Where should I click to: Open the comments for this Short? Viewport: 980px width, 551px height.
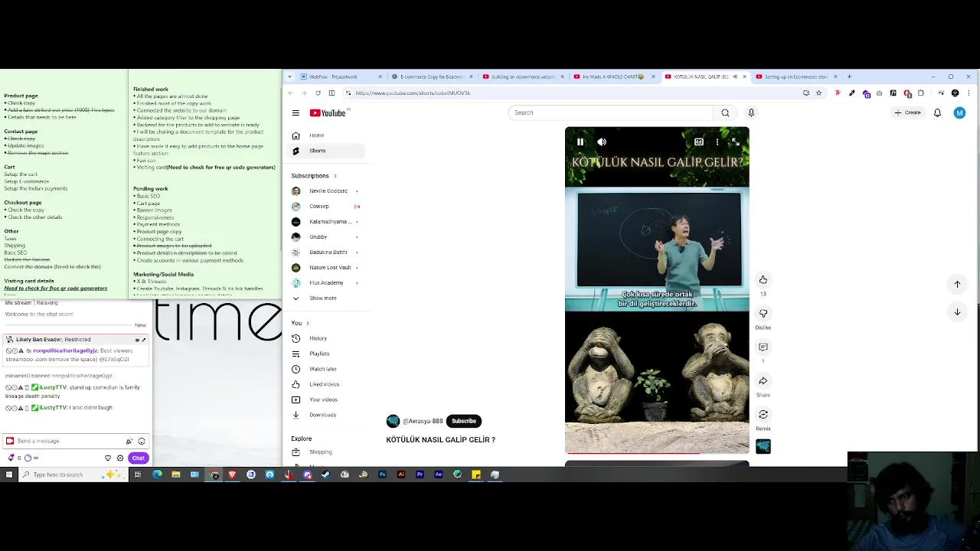tap(763, 347)
